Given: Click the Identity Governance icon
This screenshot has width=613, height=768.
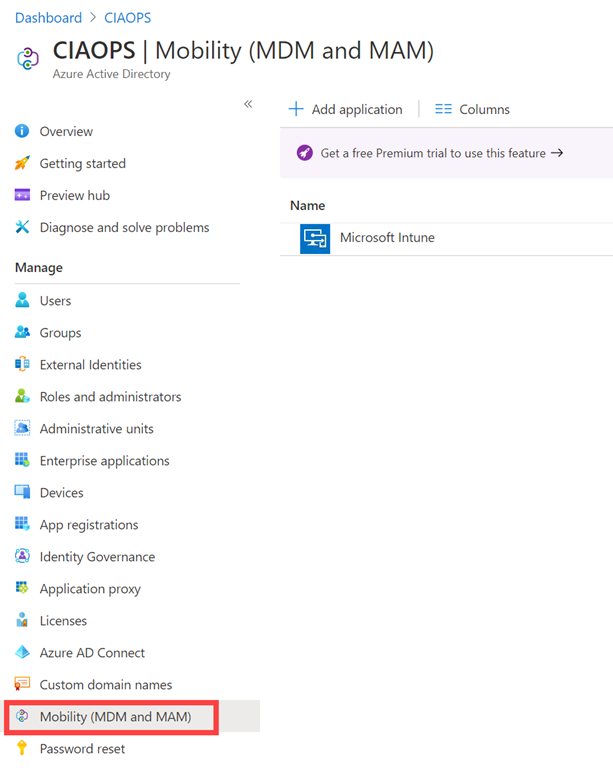Looking at the screenshot, I should click(22, 557).
